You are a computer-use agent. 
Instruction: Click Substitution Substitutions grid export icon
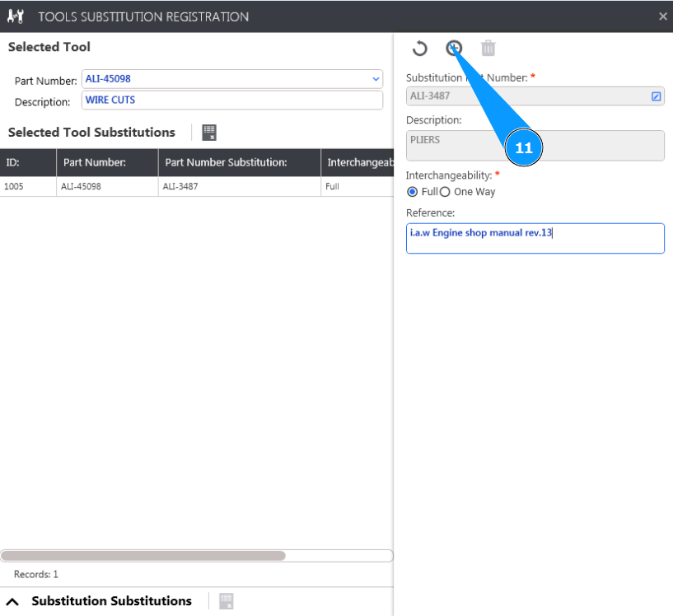[x=227, y=601]
